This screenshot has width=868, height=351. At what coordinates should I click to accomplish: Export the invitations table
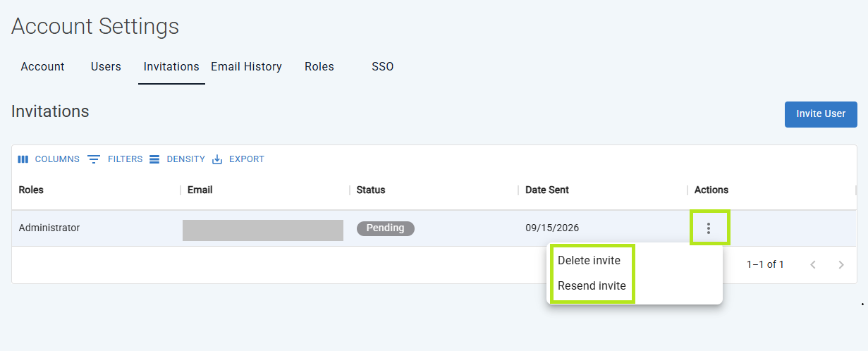238,159
